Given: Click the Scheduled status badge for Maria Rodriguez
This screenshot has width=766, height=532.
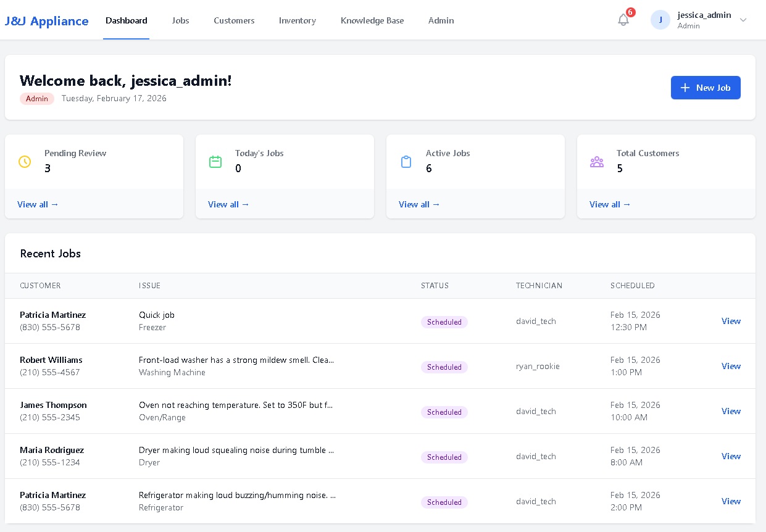Looking at the screenshot, I should 444,457.
